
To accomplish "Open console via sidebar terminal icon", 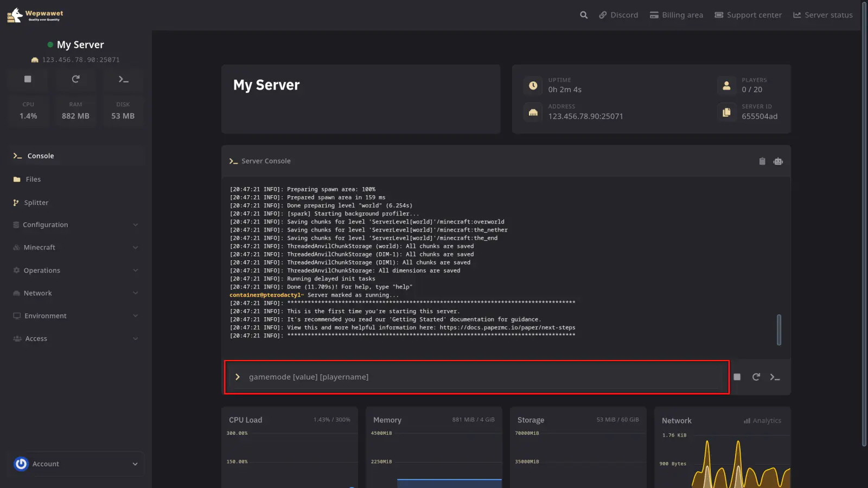I will pyautogui.click(x=123, y=79).
